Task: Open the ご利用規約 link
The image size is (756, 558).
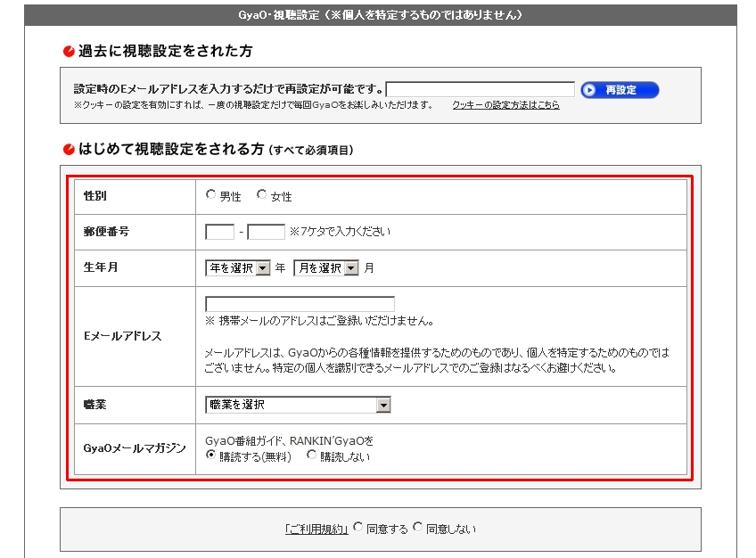Action: point(316,529)
